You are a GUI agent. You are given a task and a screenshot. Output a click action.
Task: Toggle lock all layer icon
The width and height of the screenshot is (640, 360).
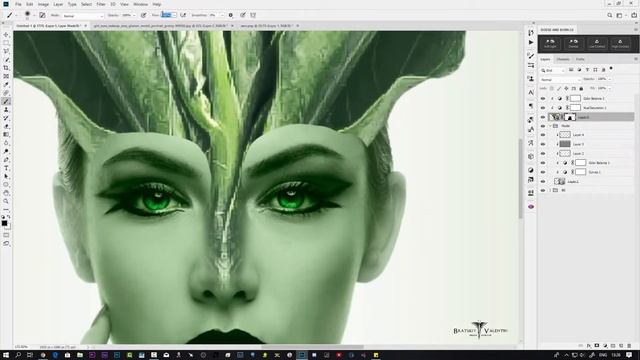(581, 89)
